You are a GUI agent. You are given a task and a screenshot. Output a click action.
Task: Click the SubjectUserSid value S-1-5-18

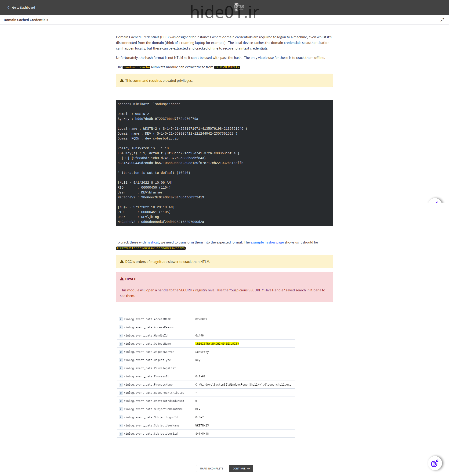click(202, 434)
